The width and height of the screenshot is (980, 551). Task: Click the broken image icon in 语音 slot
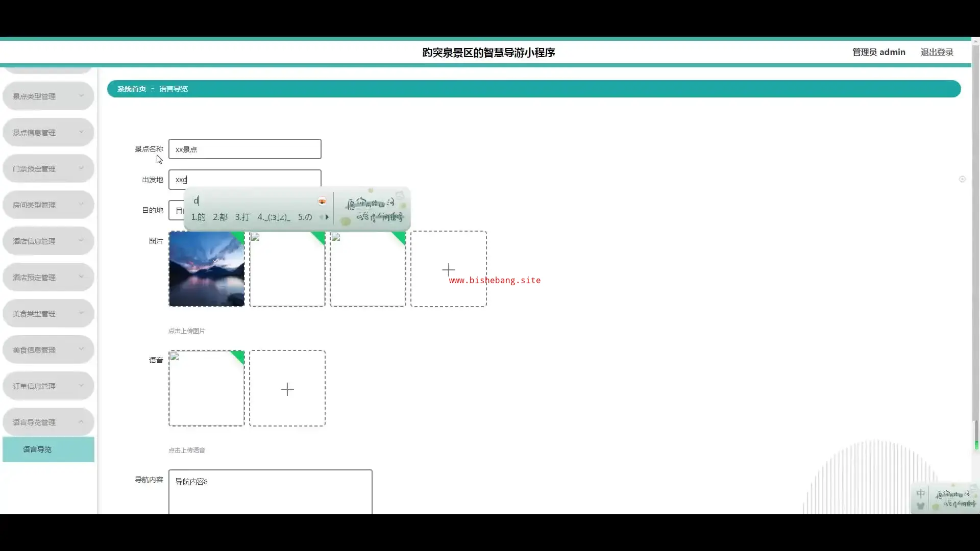point(175,357)
